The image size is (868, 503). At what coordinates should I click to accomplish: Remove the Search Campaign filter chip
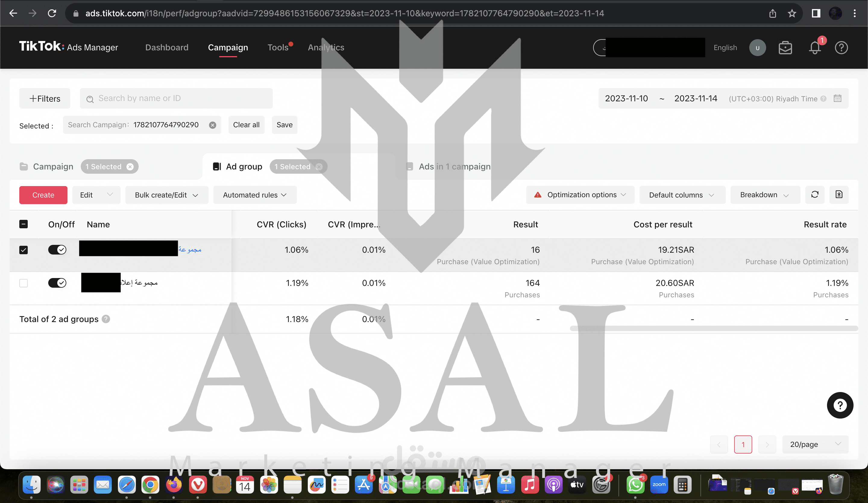click(x=212, y=125)
